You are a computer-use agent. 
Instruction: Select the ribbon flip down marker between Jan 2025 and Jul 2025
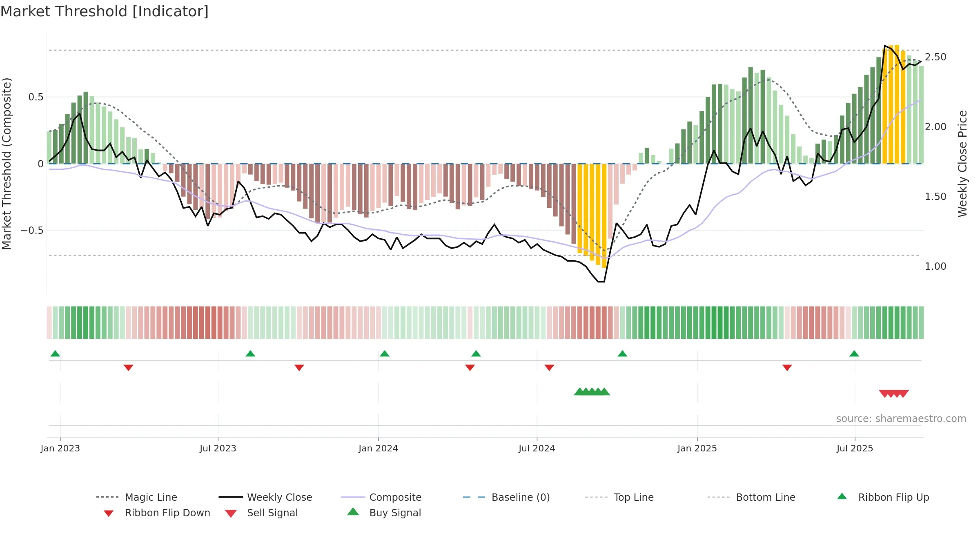(x=787, y=368)
